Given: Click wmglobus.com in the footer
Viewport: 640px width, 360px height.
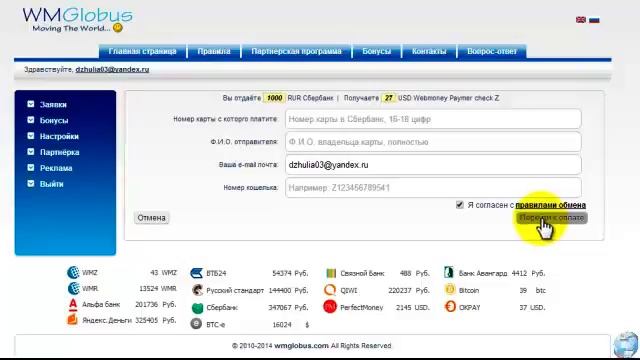Looking at the screenshot, I should tap(301, 346).
